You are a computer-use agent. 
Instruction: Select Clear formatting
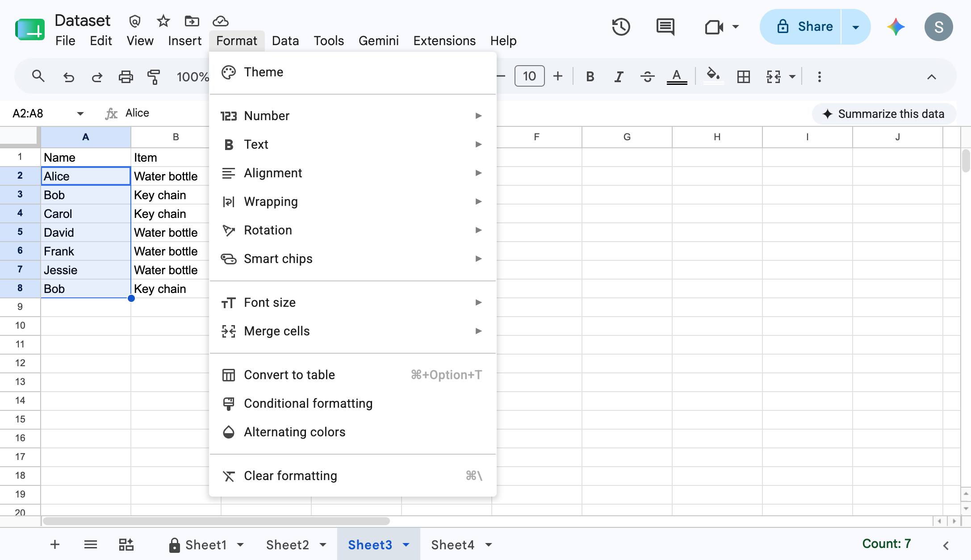point(353,476)
